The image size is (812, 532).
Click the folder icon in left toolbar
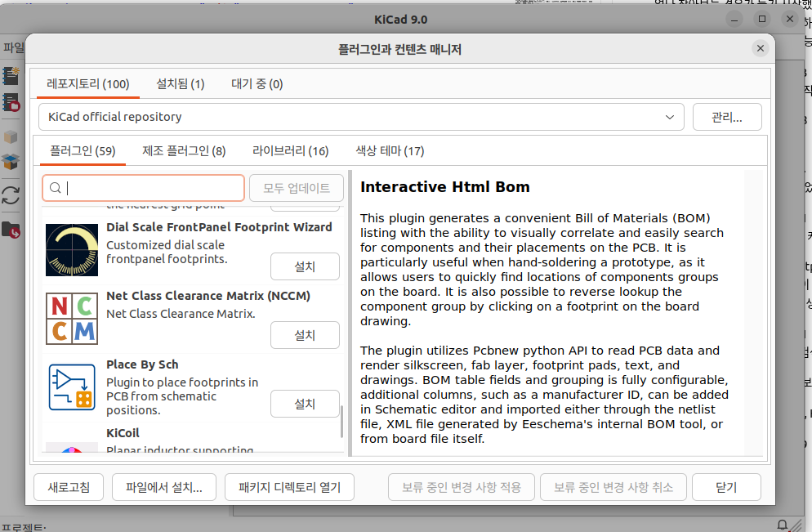coord(11,230)
